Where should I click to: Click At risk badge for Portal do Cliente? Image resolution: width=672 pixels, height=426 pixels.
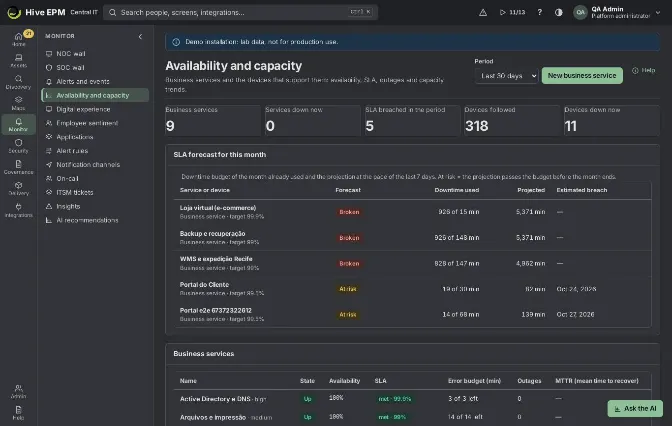point(348,289)
